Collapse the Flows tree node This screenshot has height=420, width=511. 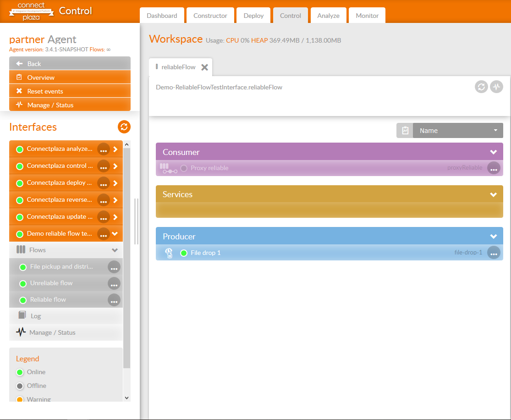click(x=115, y=250)
